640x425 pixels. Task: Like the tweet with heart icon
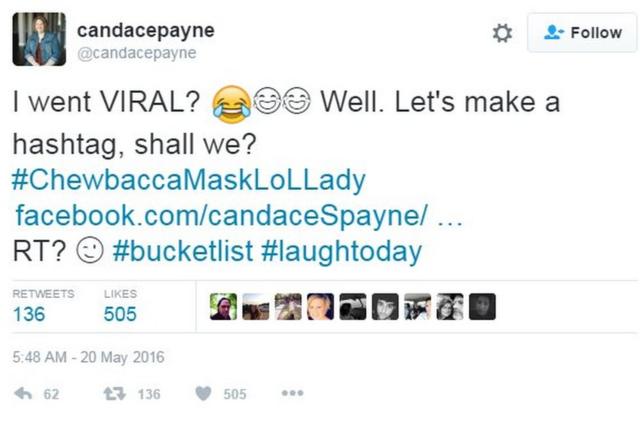pos(203,394)
